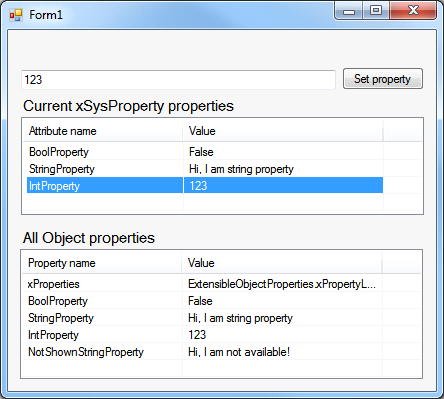Select StringProperty in the lower list
Screen dimensions: 444x399
204,318
